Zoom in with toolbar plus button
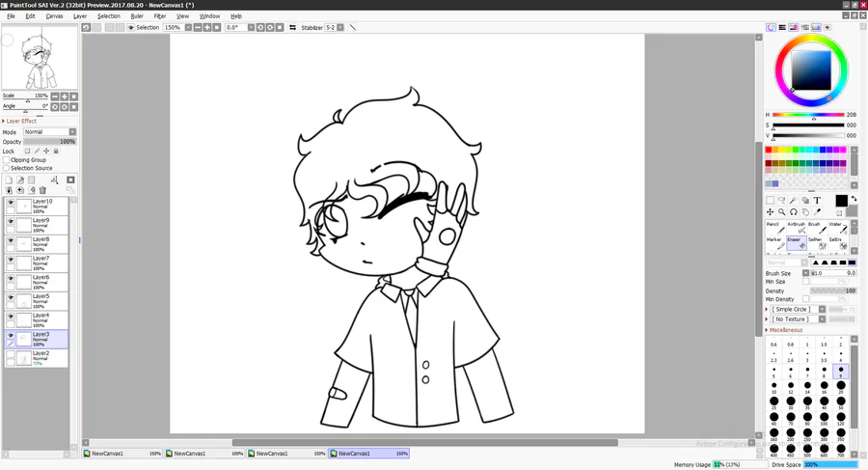 coord(207,27)
